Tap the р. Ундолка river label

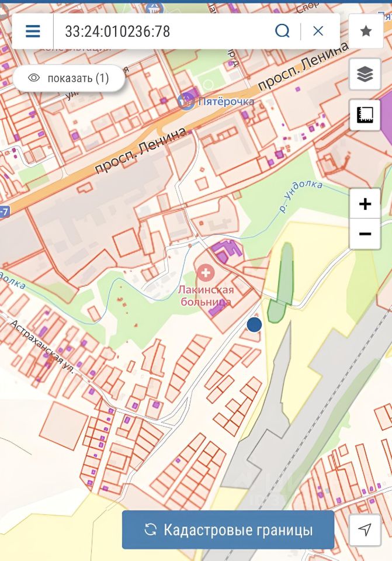tap(300, 196)
